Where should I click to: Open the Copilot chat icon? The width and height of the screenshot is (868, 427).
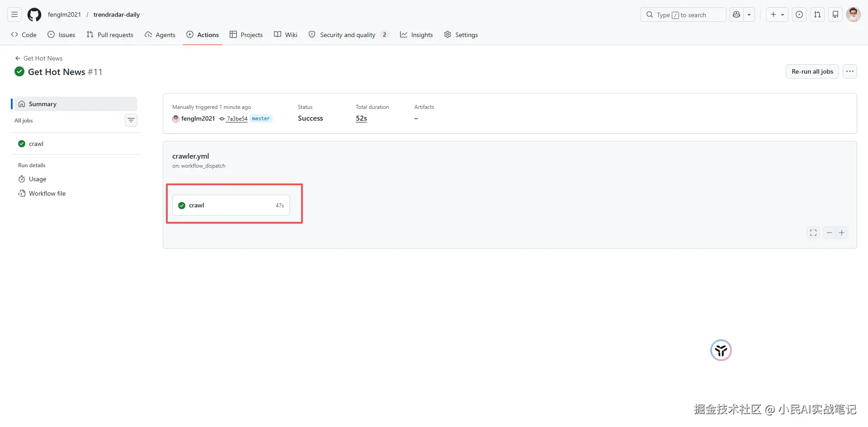tap(736, 15)
